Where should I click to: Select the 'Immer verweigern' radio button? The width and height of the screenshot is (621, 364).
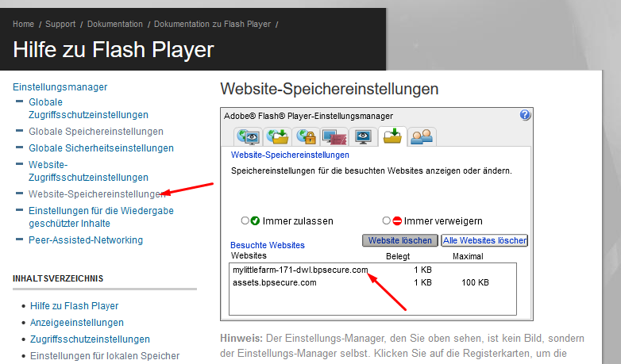coord(387,221)
